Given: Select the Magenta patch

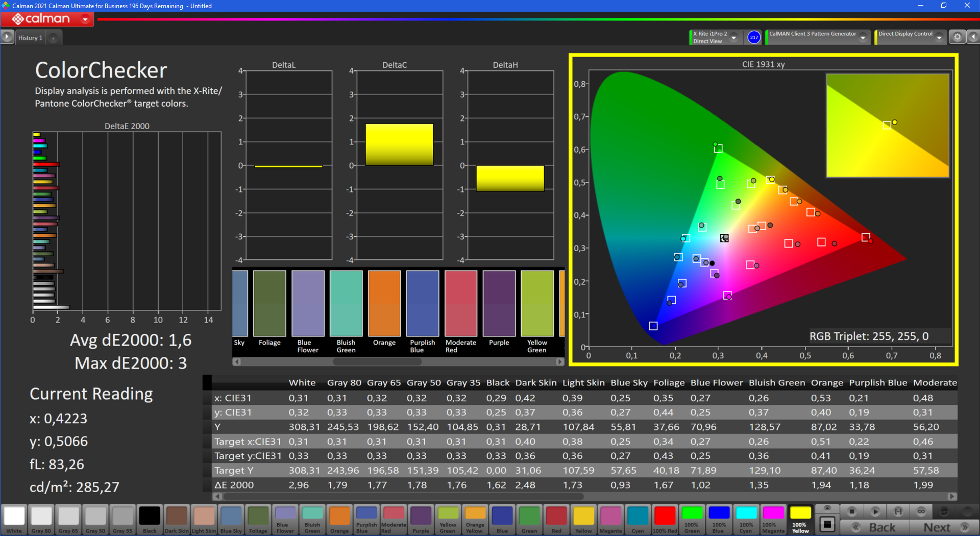Looking at the screenshot, I should 610,519.
